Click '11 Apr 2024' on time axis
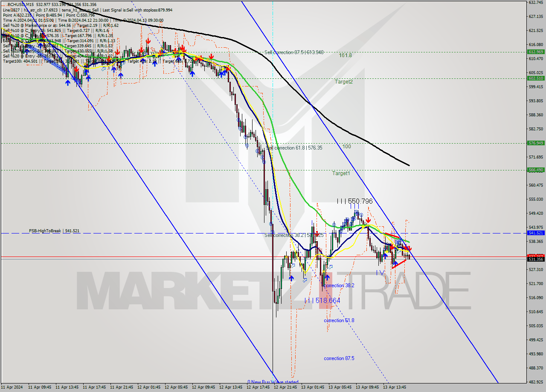Screen dimensions: 546x392 [11, 388]
